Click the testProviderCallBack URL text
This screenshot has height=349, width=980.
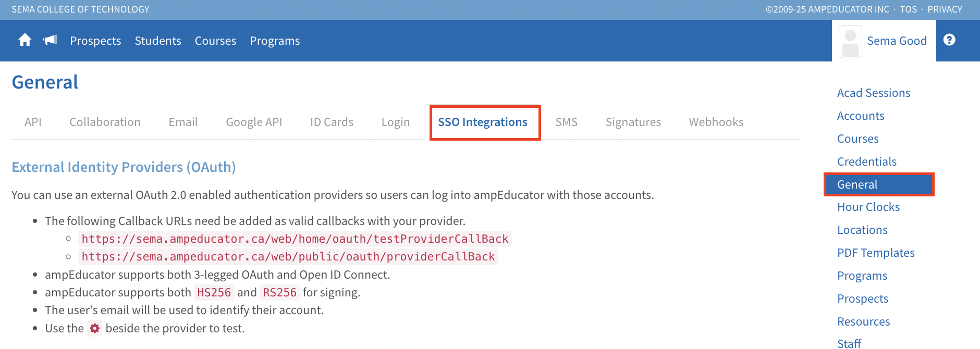pyautogui.click(x=295, y=239)
